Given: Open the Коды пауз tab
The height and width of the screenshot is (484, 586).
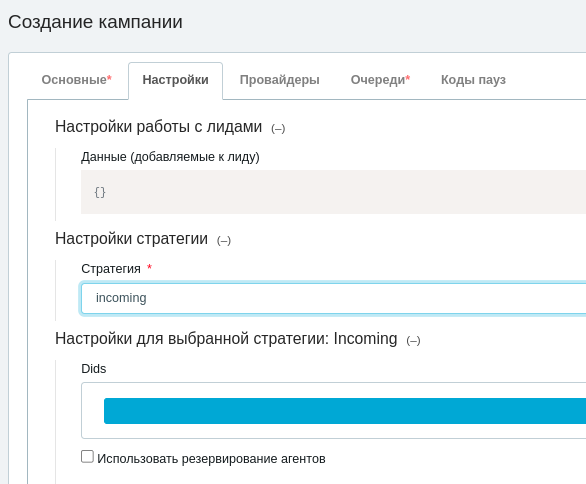Looking at the screenshot, I should pos(473,80).
